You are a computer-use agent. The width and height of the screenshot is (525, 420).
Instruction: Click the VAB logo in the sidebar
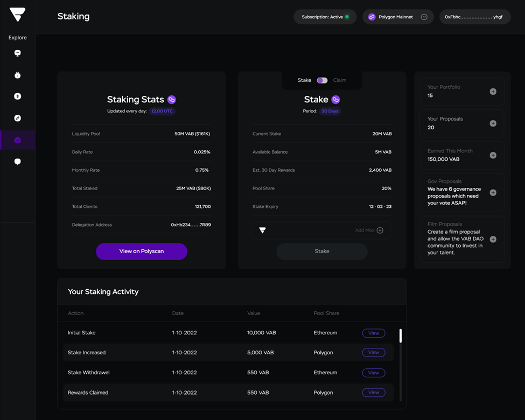pos(17,15)
